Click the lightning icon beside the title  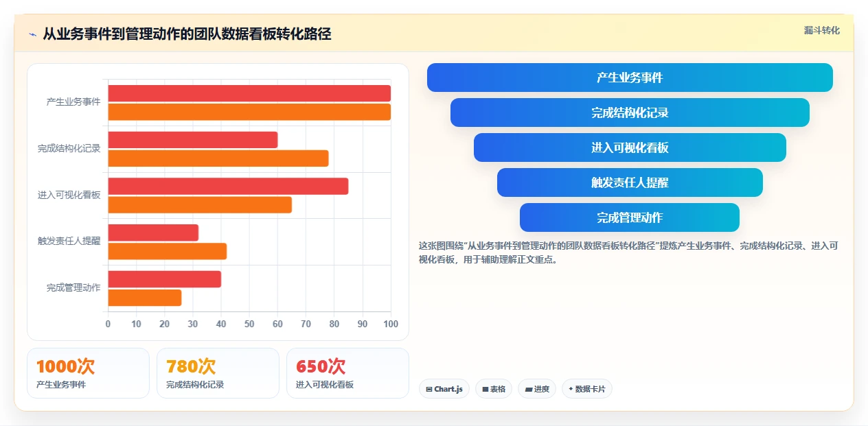point(33,34)
